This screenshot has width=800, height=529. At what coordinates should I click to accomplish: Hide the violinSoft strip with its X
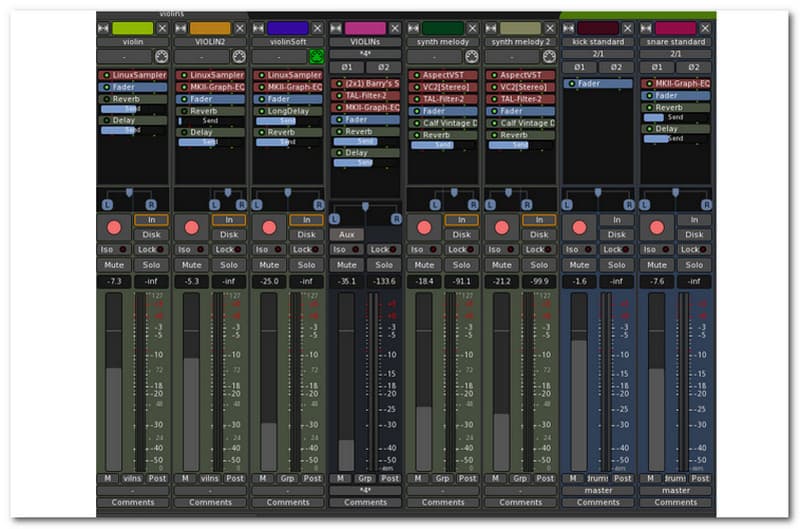tap(317, 28)
